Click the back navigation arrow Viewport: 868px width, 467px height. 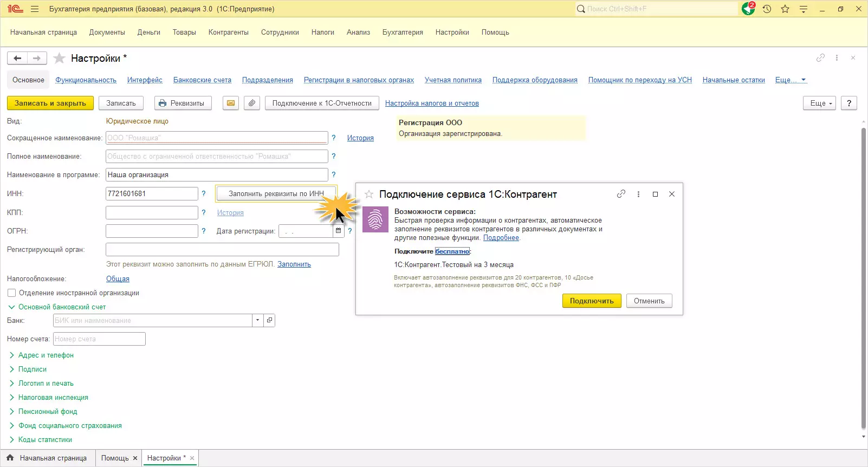pos(17,58)
